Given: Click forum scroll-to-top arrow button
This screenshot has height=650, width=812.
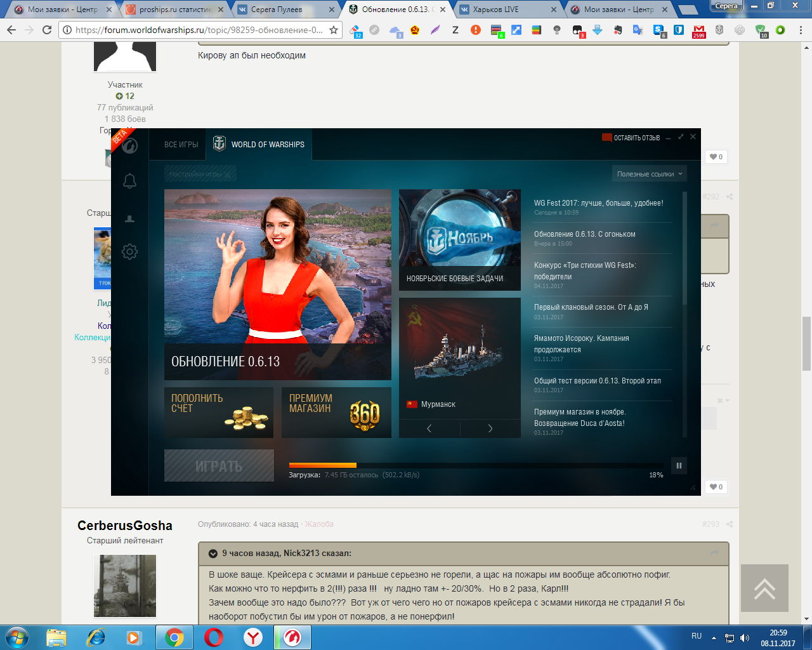Looking at the screenshot, I should click(764, 588).
